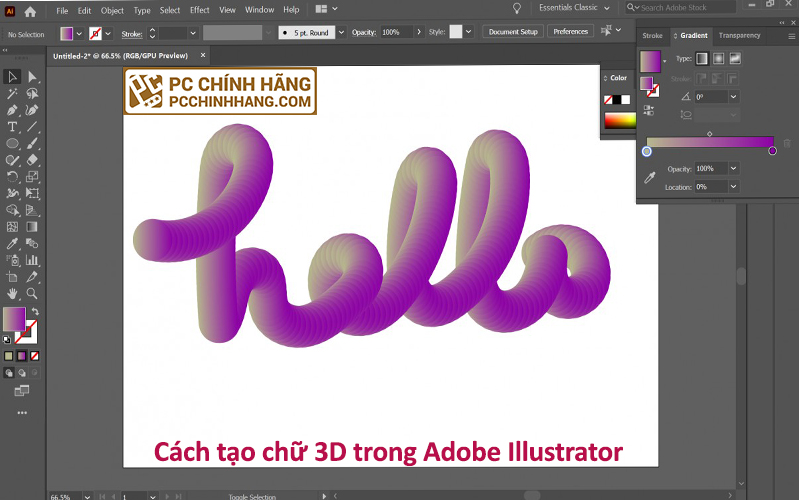Choose Radial gradient type

(718, 59)
